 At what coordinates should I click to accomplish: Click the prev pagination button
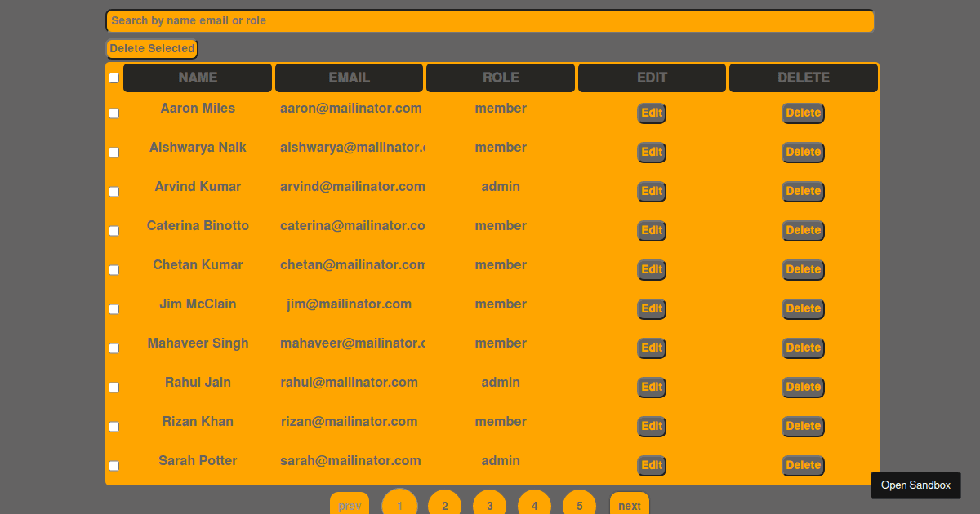point(350,505)
